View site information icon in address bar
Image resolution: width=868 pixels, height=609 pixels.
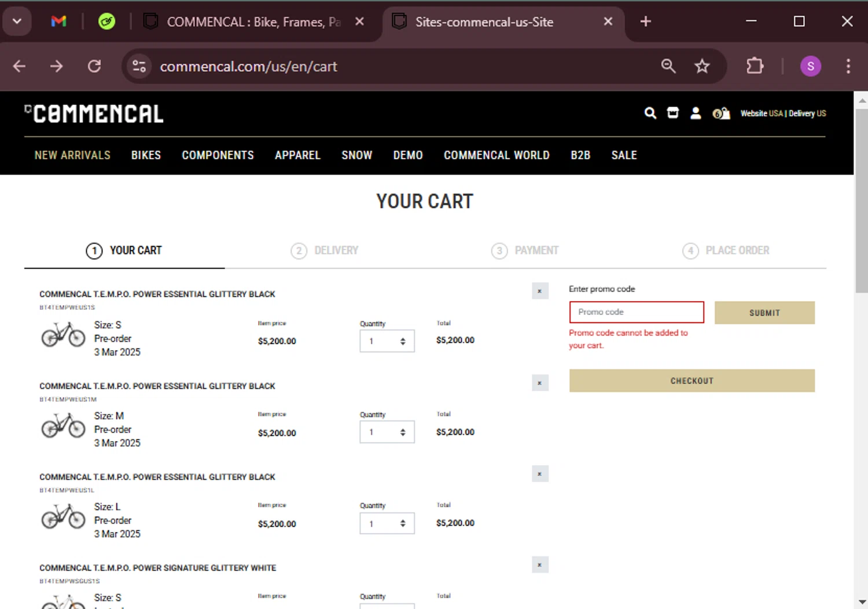point(139,67)
